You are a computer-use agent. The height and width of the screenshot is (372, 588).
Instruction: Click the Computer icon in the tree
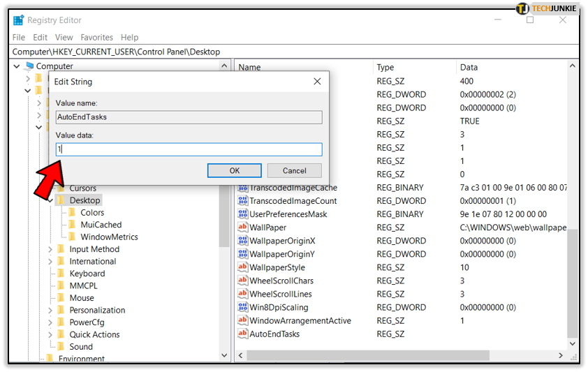click(x=29, y=66)
